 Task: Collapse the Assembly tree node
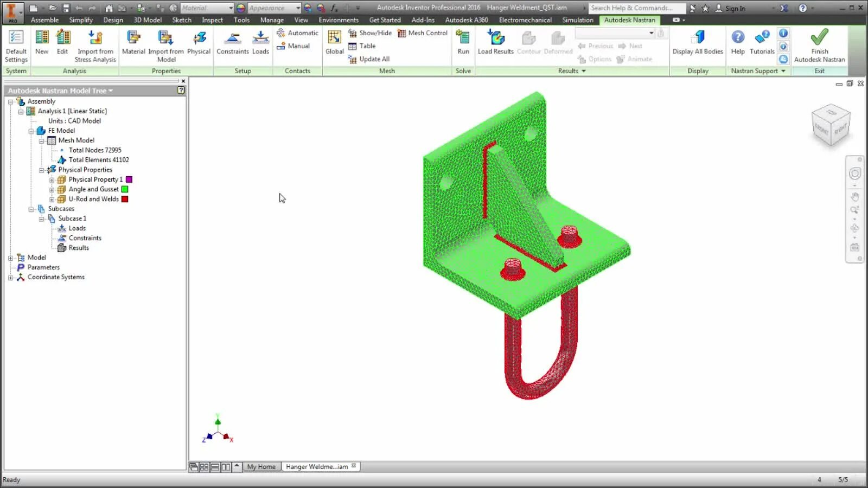click(x=10, y=101)
